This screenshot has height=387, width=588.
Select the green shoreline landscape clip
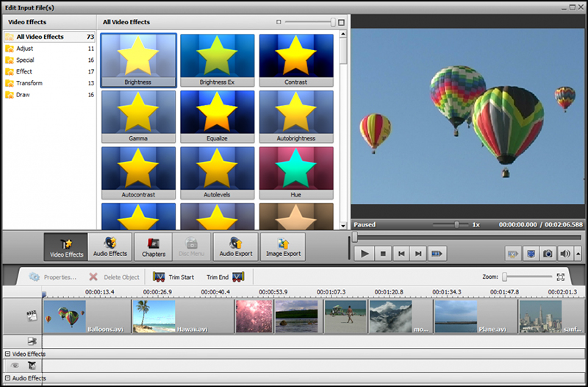tap(298, 316)
